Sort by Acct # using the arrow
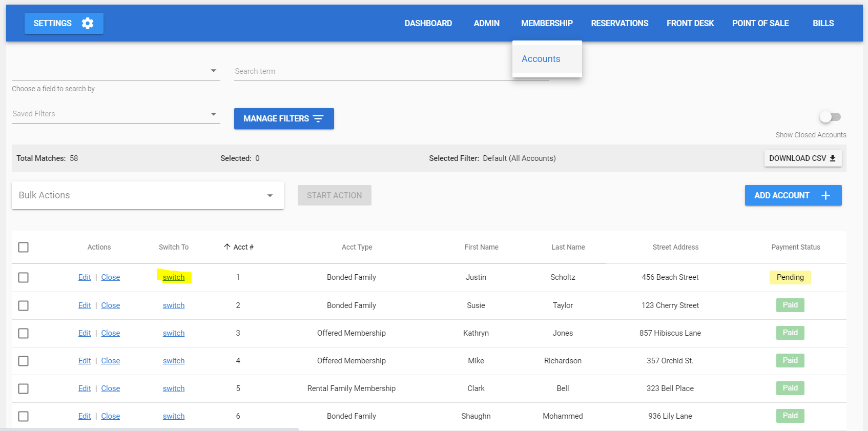Screen dimensions: 868x431 [x=227, y=247]
